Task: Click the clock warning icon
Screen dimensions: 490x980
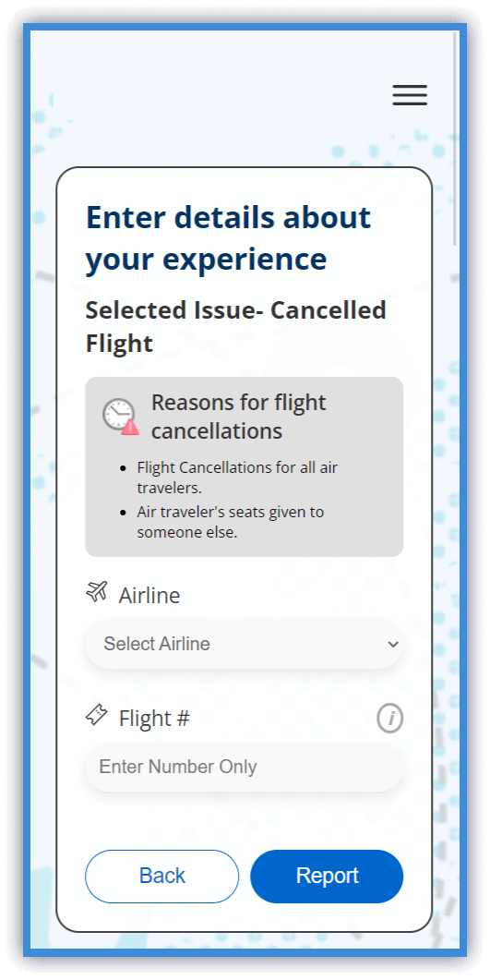Action: (121, 417)
